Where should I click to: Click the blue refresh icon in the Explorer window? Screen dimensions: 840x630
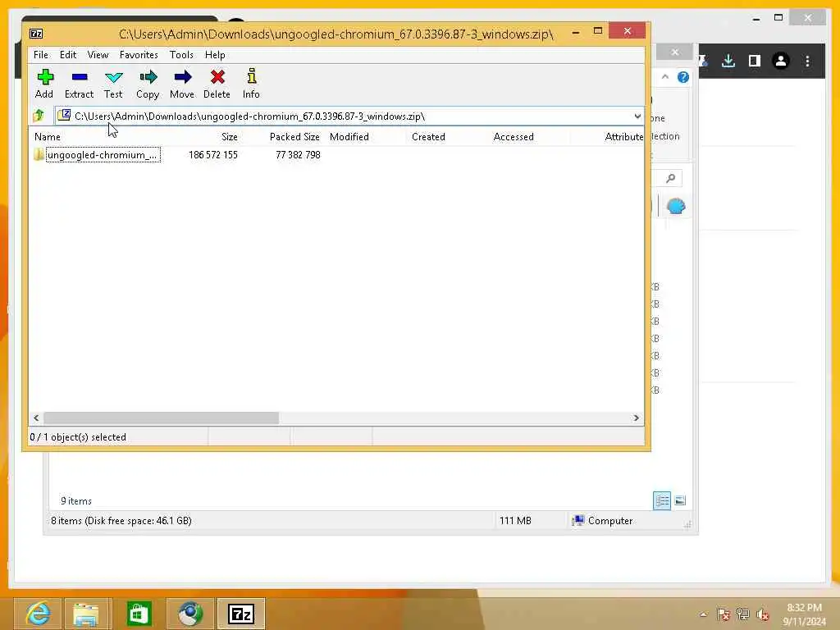(x=676, y=206)
